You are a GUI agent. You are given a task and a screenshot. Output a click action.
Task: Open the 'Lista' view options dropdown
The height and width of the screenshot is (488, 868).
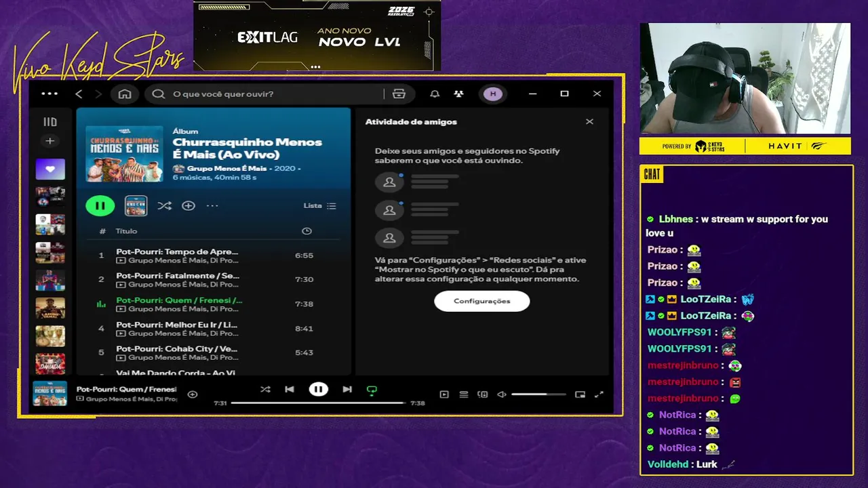pos(319,205)
